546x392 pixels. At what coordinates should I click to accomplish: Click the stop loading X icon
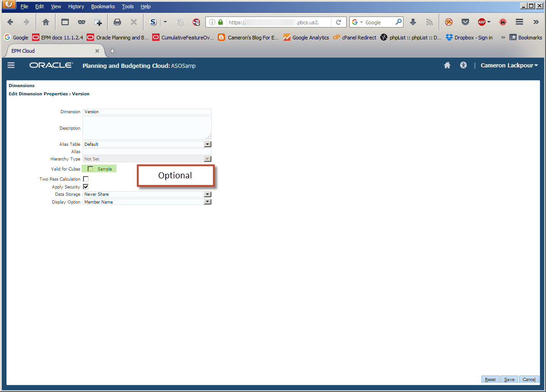click(x=134, y=22)
